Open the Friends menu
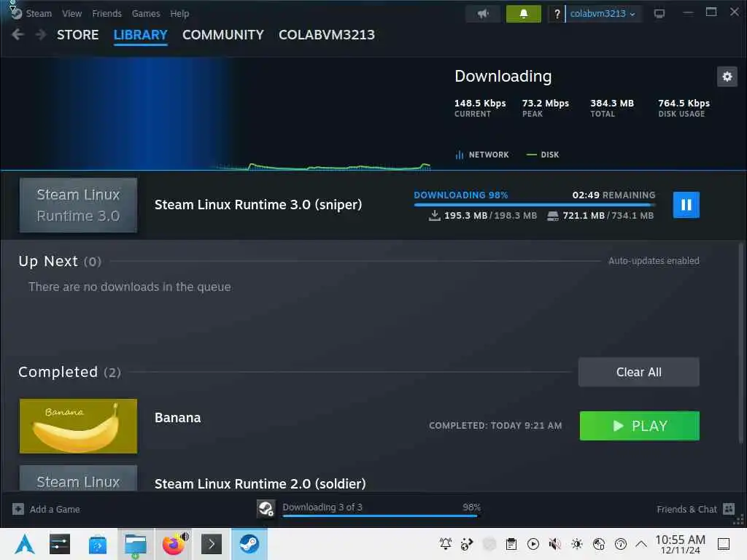Image resolution: width=747 pixels, height=560 pixels. tap(107, 14)
